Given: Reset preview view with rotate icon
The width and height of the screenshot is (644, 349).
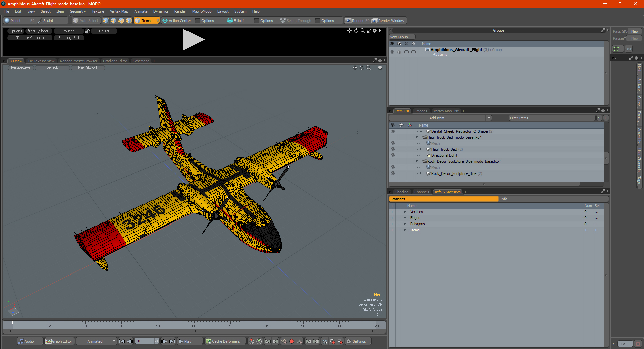Looking at the screenshot, I should tap(356, 31).
